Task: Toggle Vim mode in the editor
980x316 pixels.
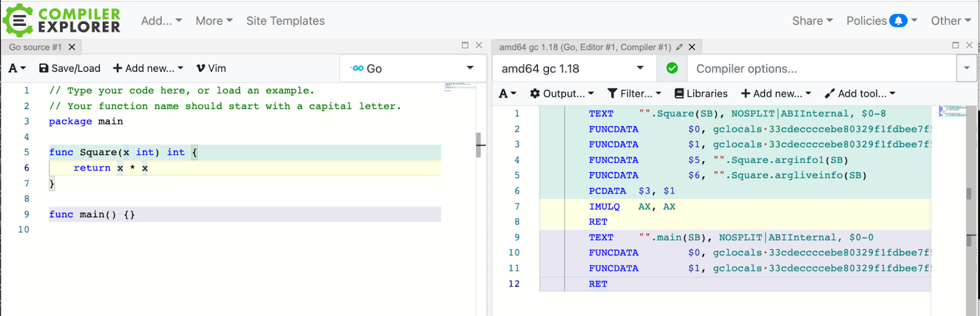Action: click(211, 68)
